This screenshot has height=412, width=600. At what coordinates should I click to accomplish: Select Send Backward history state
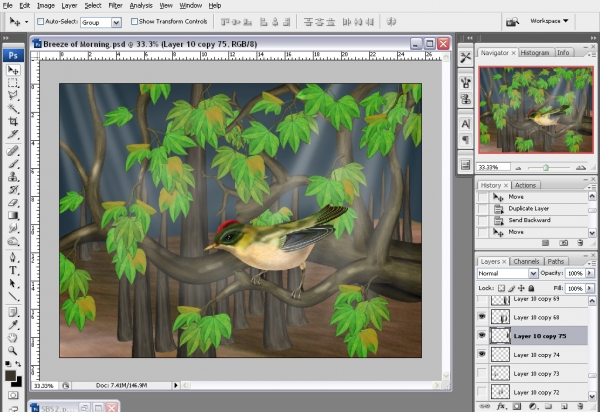(x=532, y=220)
